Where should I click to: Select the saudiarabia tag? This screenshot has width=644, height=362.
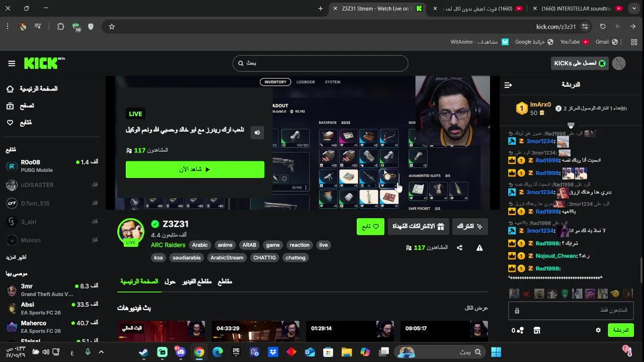(187, 257)
